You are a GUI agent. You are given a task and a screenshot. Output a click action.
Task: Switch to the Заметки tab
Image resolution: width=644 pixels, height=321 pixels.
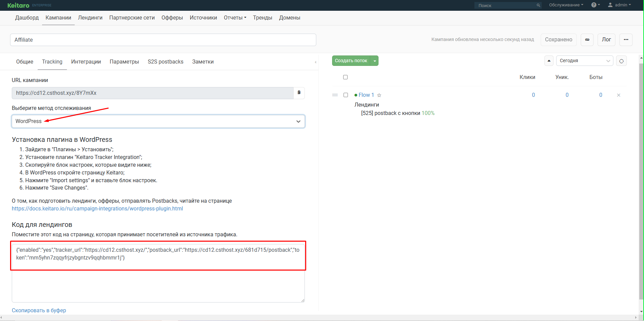coord(203,62)
